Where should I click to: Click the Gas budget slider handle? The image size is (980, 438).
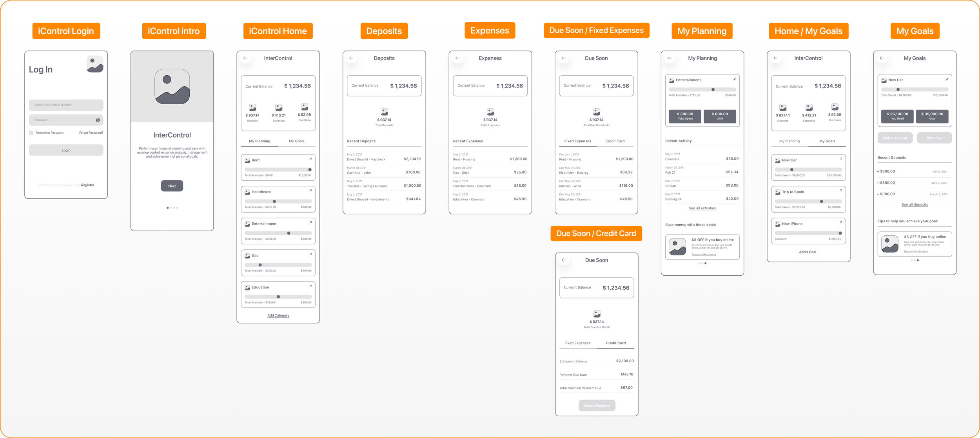pyautogui.click(x=260, y=265)
